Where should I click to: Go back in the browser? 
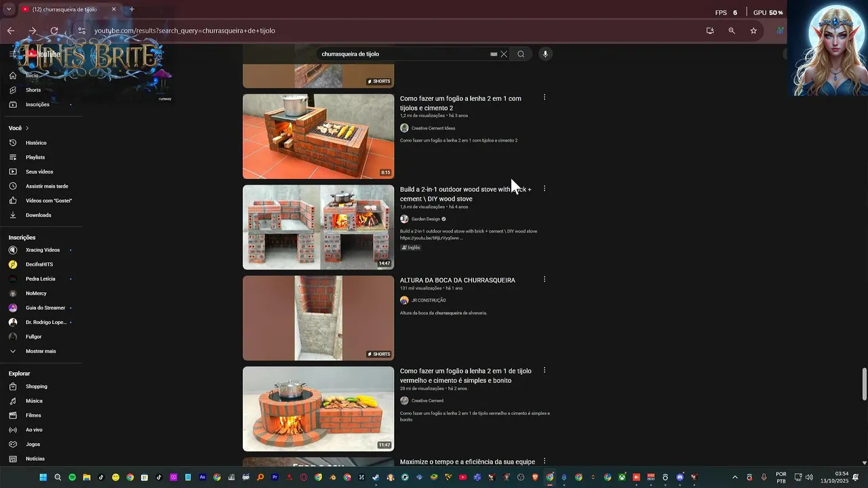pos(11,30)
